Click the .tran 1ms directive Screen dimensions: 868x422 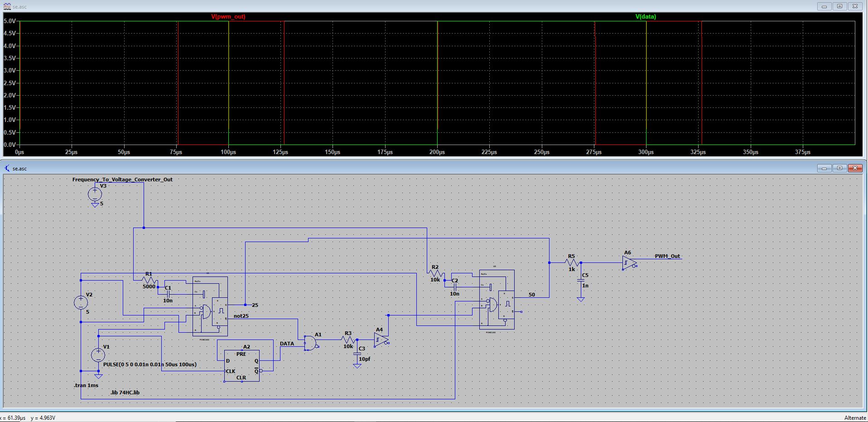(x=86, y=385)
